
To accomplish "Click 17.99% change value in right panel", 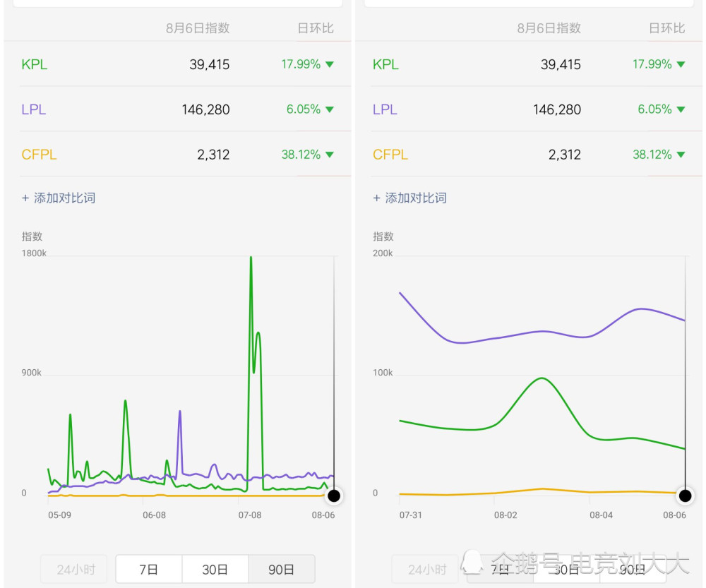I will 652,64.
